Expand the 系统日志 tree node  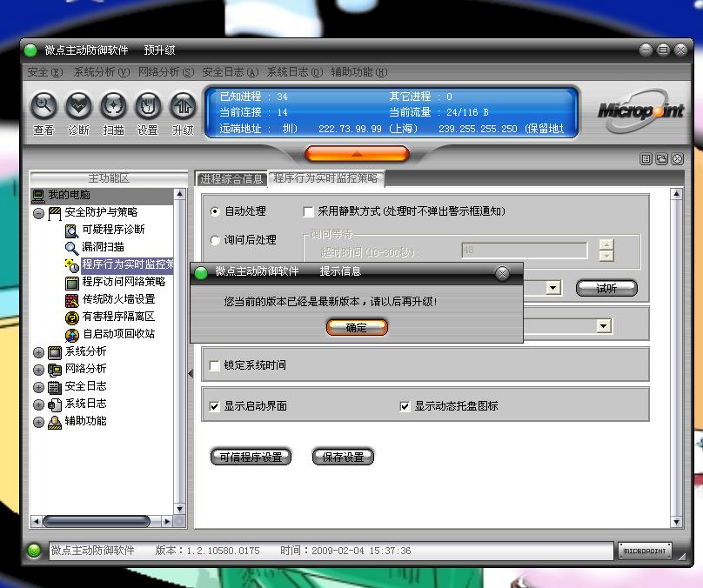click(x=39, y=404)
